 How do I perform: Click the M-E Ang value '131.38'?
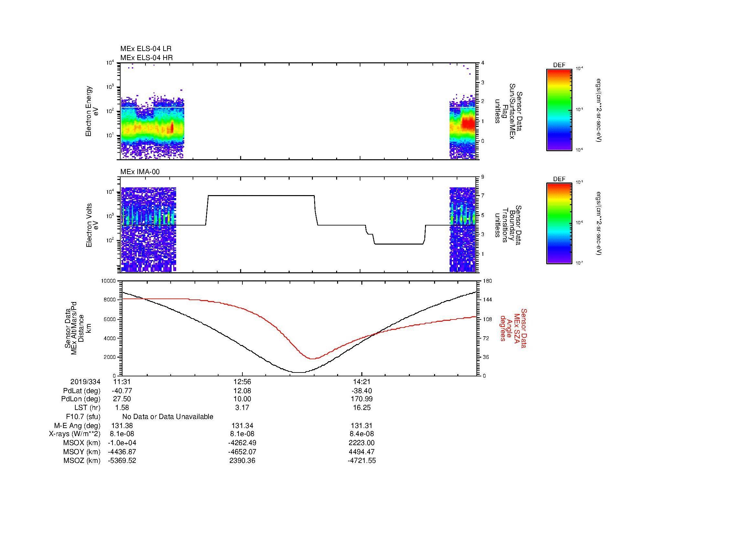tap(122, 425)
